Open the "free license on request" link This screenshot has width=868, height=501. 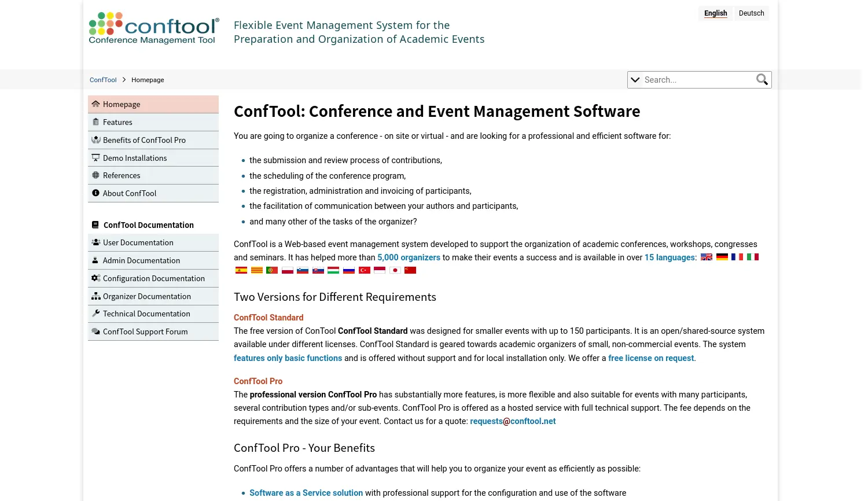(650, 358)
